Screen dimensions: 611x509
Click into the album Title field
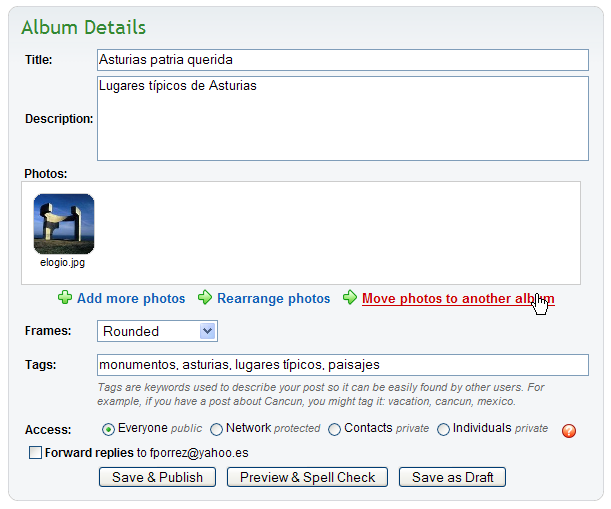pyautogui.click(x=342, y=60)
